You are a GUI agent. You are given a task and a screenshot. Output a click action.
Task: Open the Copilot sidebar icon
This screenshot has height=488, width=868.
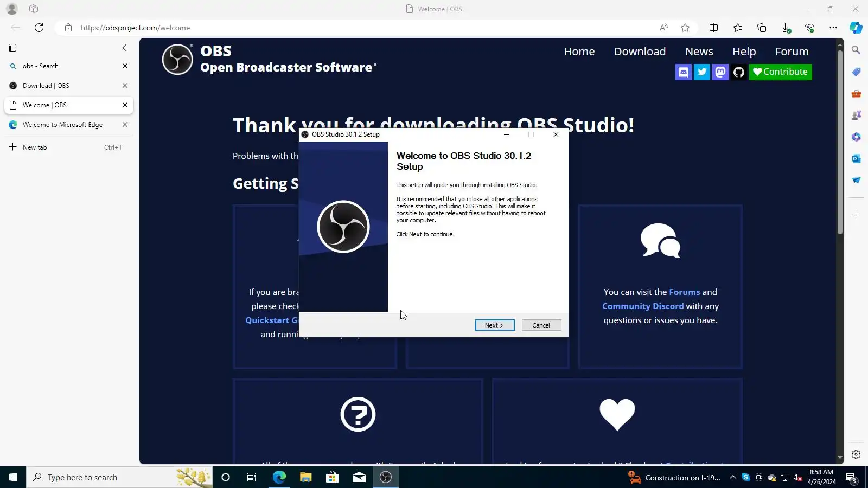[x=856, y=28]
